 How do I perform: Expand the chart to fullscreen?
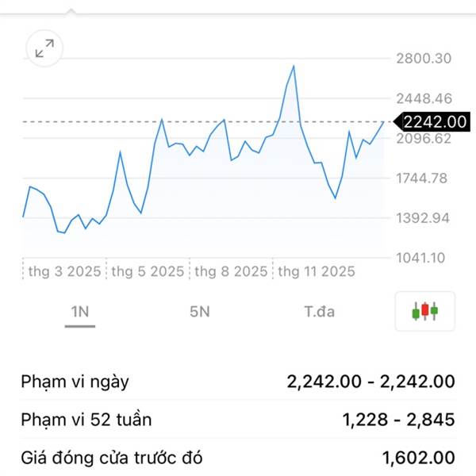[x=44, y=49]
